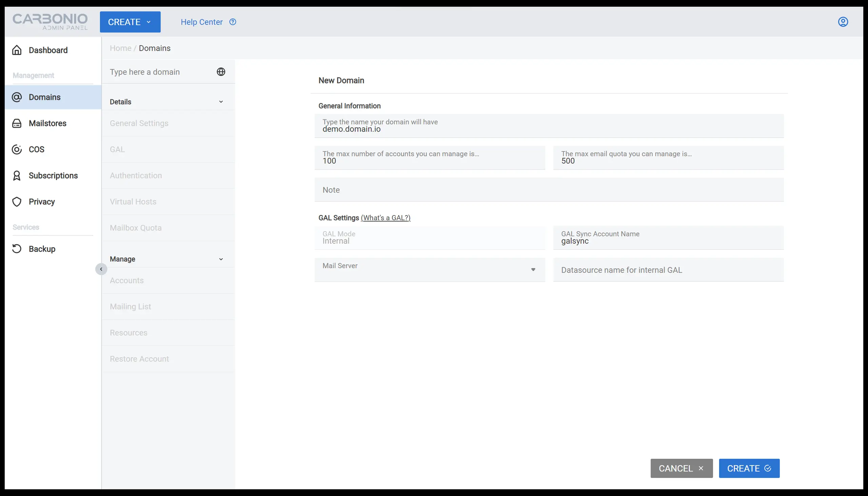Click the CREATE button dropdown arrow
Image resolution: width=868 pixels, height=496 pixels.
point(149,22)
